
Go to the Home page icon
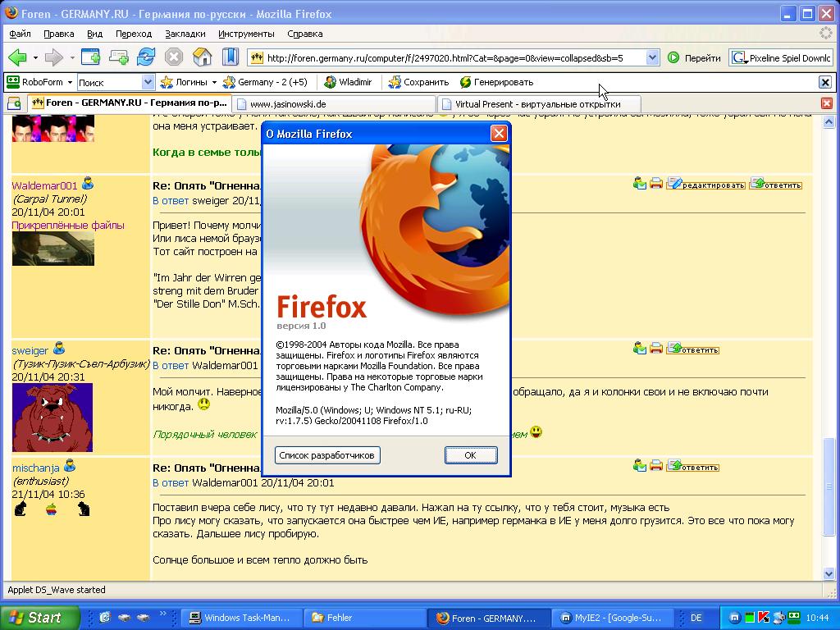tap(202, 57)
